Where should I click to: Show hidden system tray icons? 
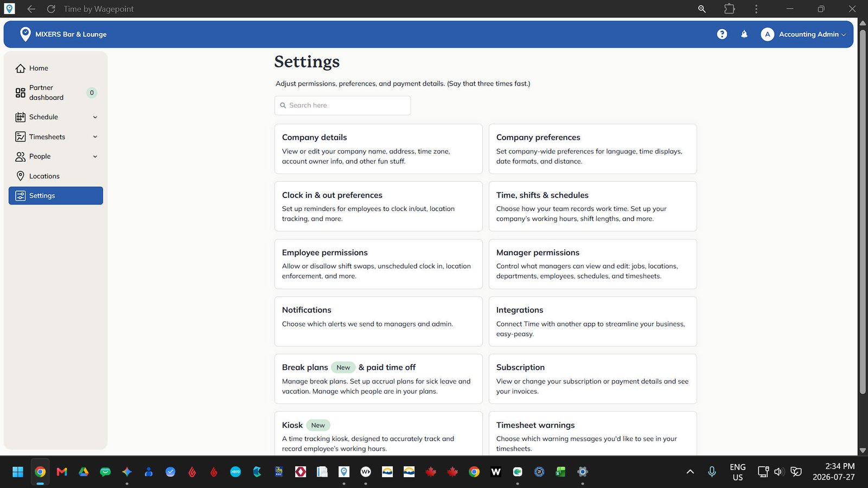[x=690, y=472]
